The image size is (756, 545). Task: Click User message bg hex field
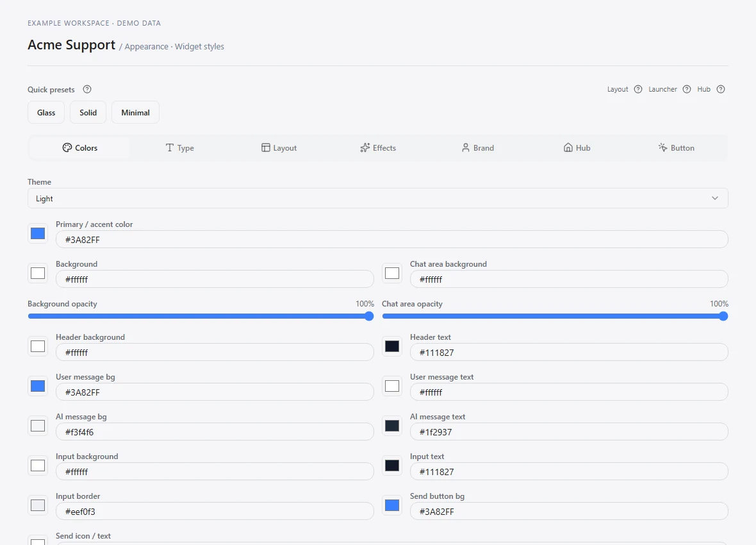click(215, 392)
